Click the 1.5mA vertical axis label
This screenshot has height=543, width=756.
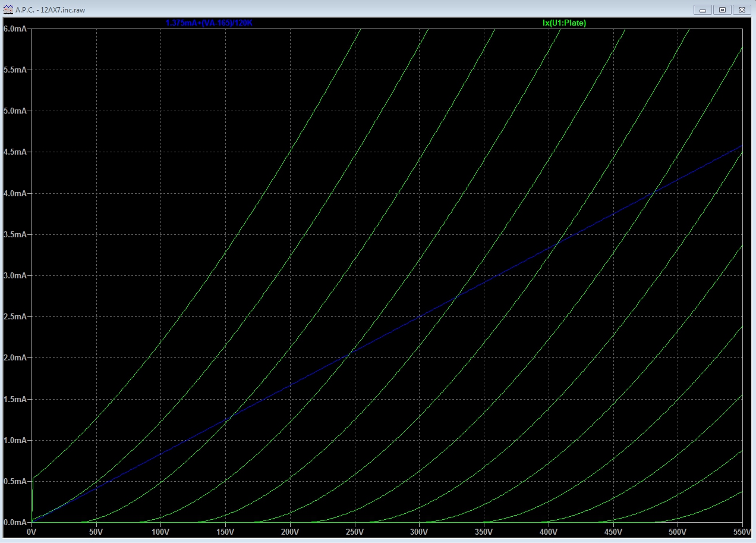[15, 400]
